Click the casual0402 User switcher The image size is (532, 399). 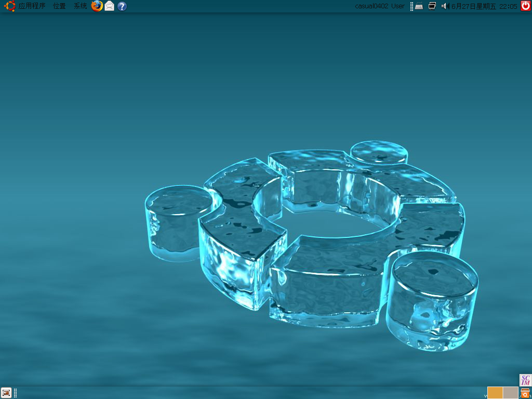pos(380,6)
